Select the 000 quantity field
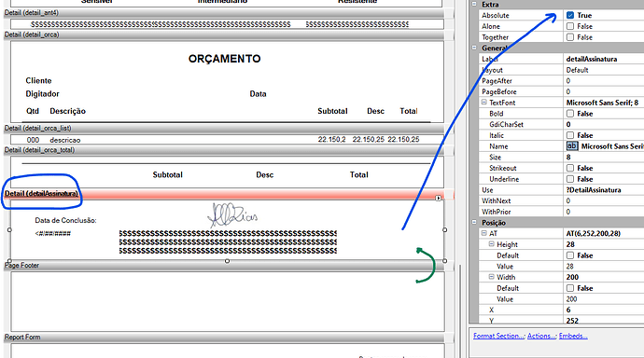 pyautogui.click(x=33, y=140)
